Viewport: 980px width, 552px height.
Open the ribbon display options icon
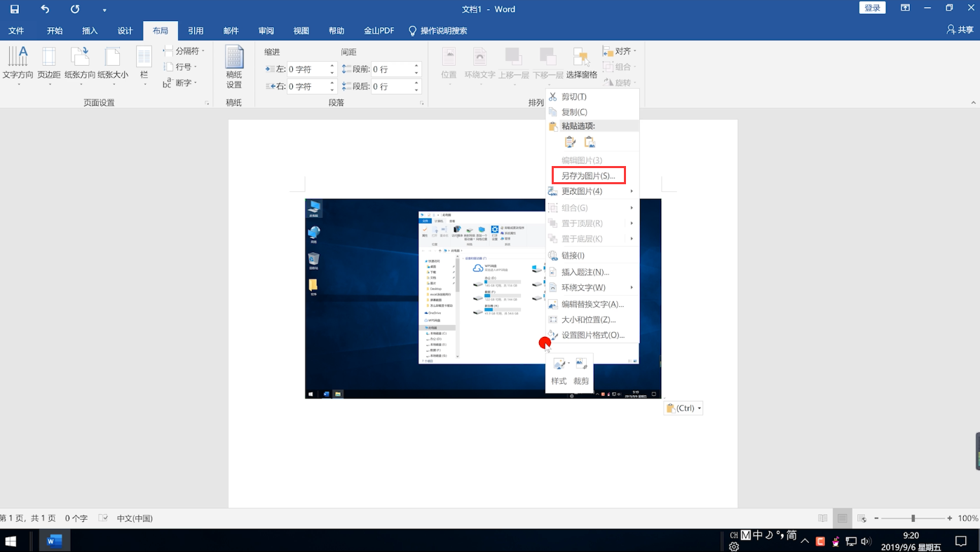pos(905,8)
